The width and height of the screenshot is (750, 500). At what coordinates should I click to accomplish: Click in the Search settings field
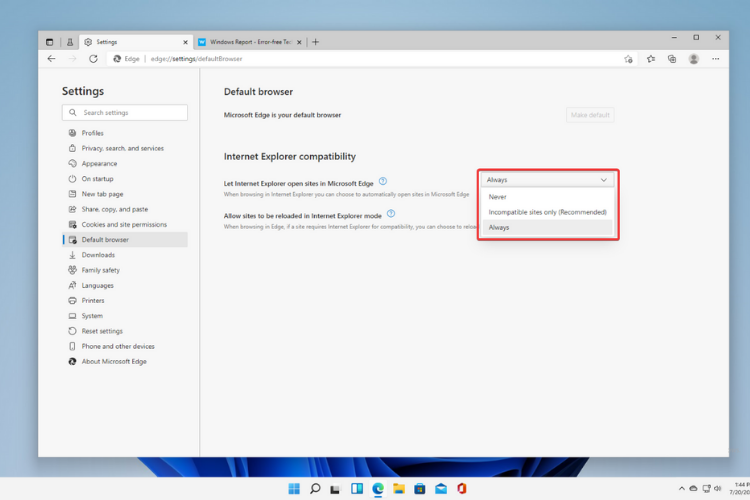click(125, 112)
